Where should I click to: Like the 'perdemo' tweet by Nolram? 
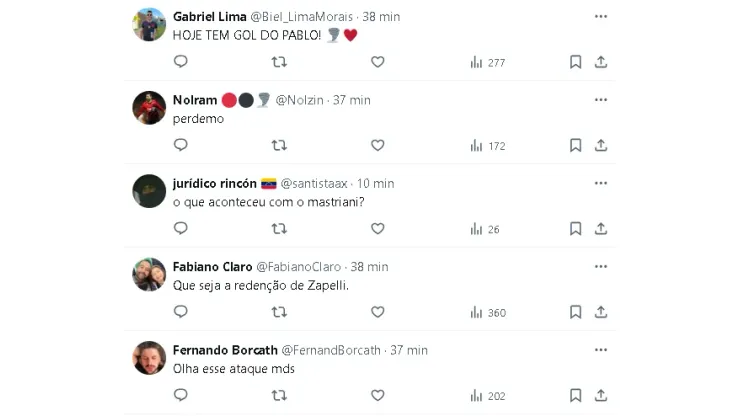(378, 145)
